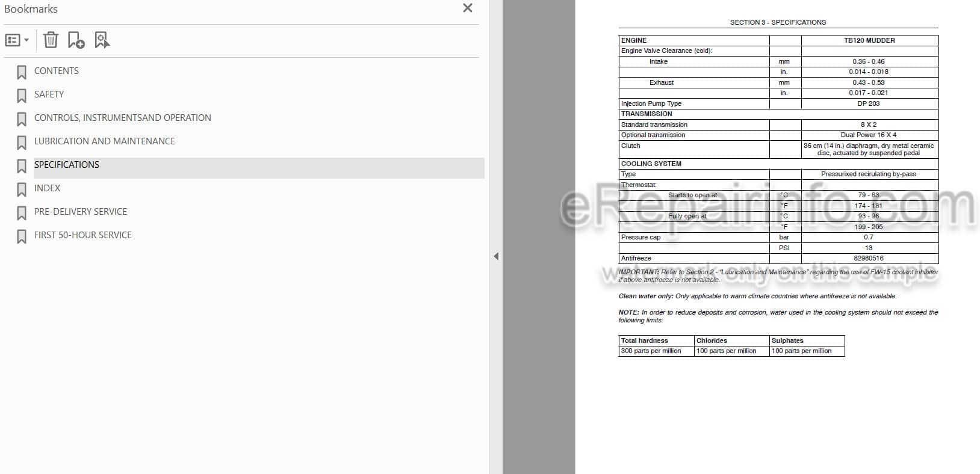The image size is (980, 474).
Task: Jump to LUBRICATION AND MAINTENANCE bookmark
Action: pos(105,141)
